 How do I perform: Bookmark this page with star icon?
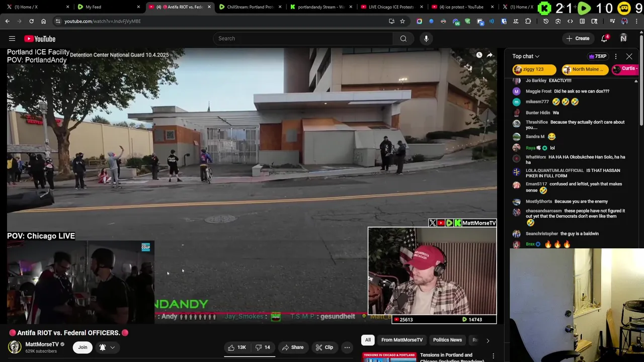403,21
